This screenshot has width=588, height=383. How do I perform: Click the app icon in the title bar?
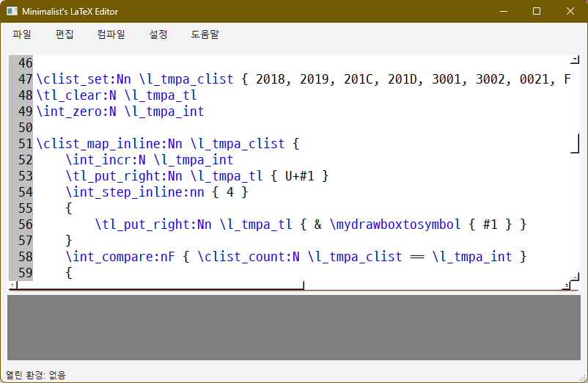12,11
